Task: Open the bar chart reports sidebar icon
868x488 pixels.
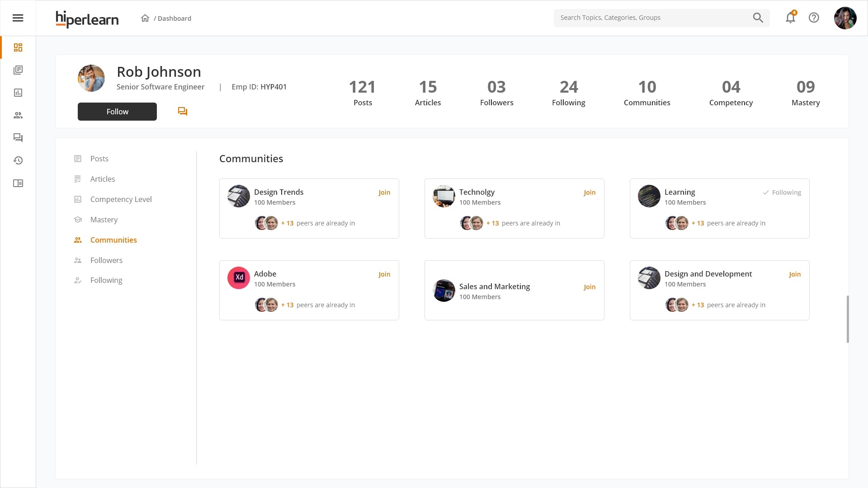Action: 18,93
